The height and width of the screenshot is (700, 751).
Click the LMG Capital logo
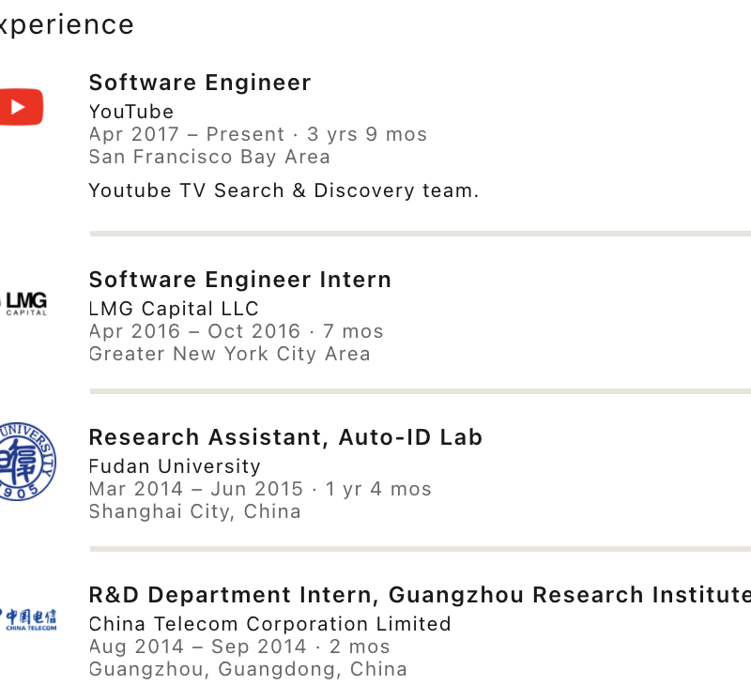(x=24, y=302)
